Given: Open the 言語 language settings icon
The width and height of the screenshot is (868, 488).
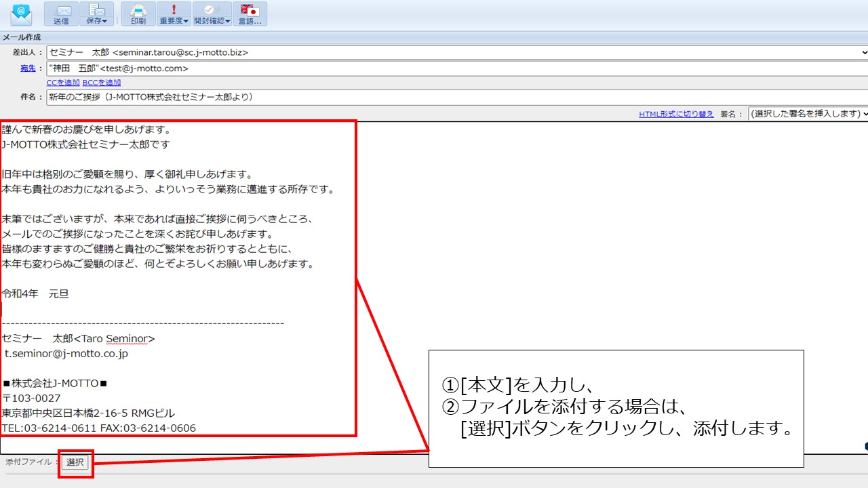Looking at the screenshot, I should point(250,14).
